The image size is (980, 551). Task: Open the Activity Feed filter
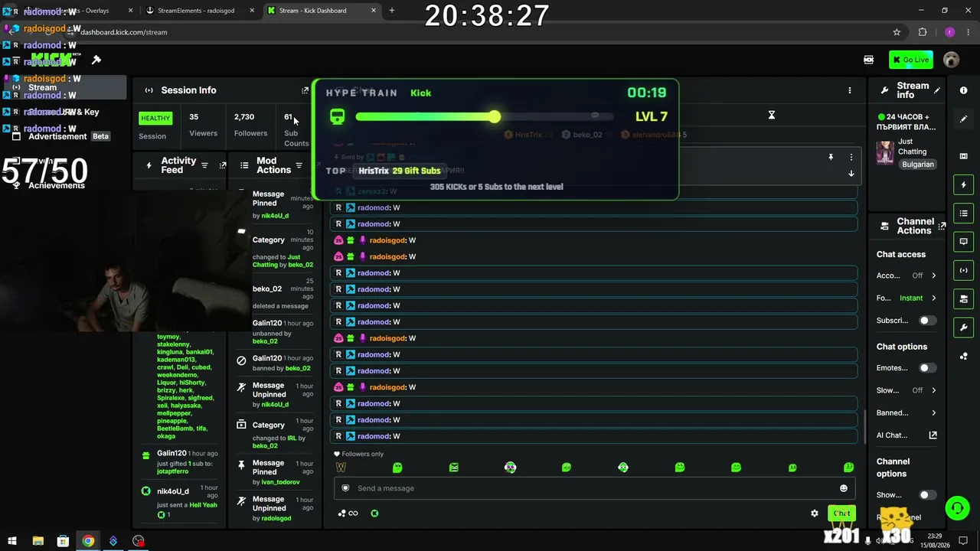point(204,165)
